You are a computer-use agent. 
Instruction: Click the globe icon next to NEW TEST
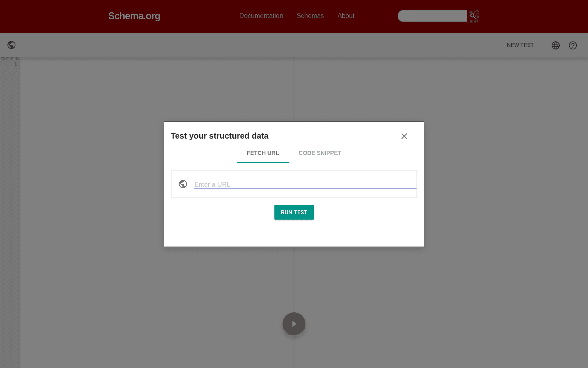coord(555,45)
